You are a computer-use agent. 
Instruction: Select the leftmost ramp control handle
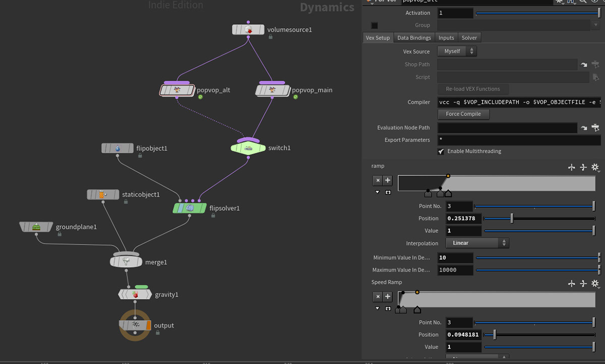click(x=428, y=194)
